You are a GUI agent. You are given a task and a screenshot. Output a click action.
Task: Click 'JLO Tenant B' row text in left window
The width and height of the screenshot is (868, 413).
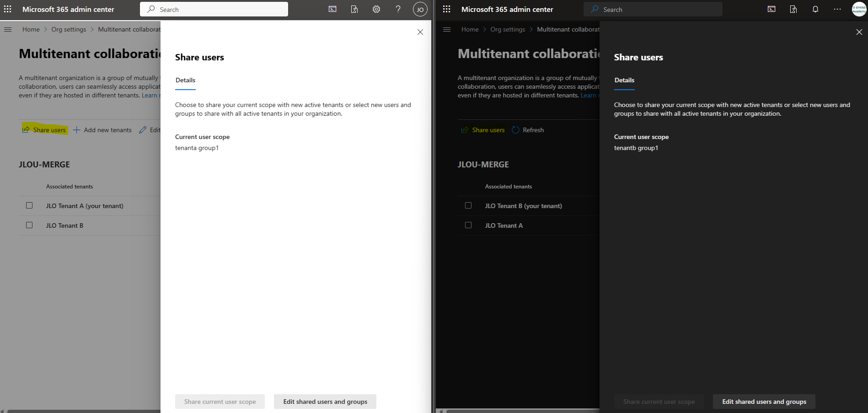pyautogui.click(x=64, y=225)
